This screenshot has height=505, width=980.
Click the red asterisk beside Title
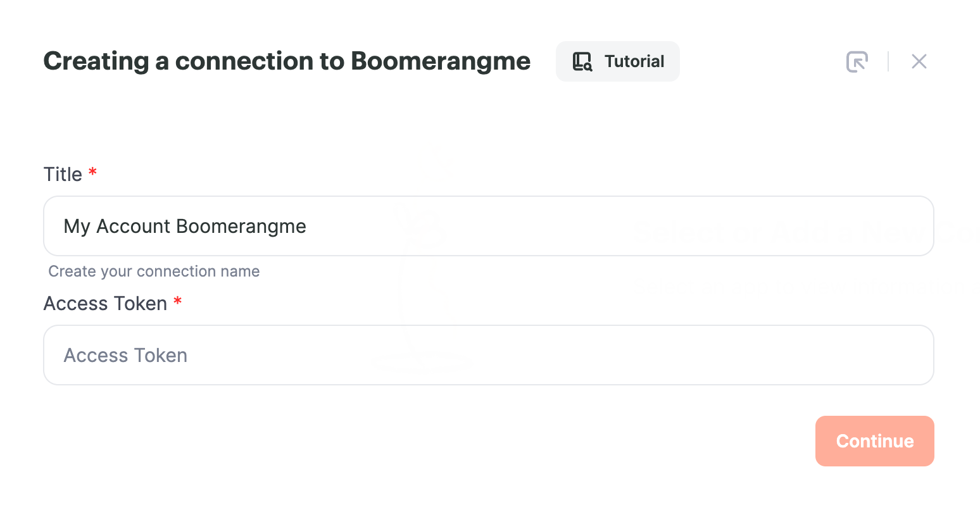tap(92, 171)
